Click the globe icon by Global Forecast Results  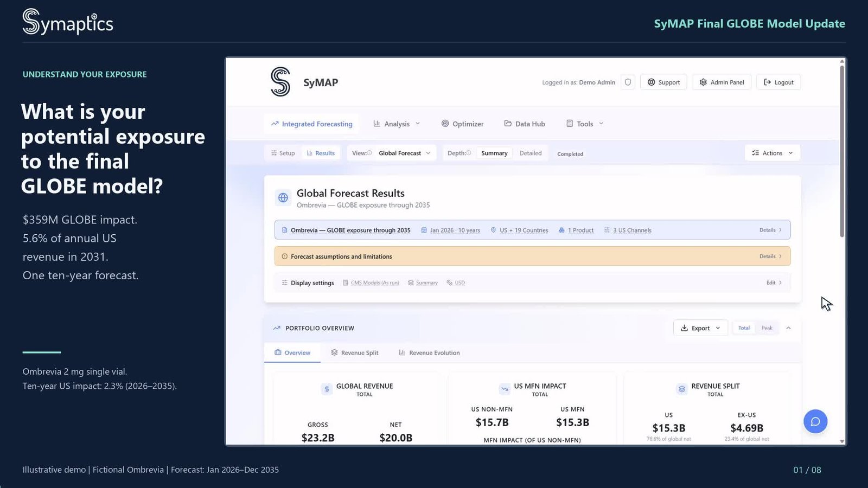[283, 198]
